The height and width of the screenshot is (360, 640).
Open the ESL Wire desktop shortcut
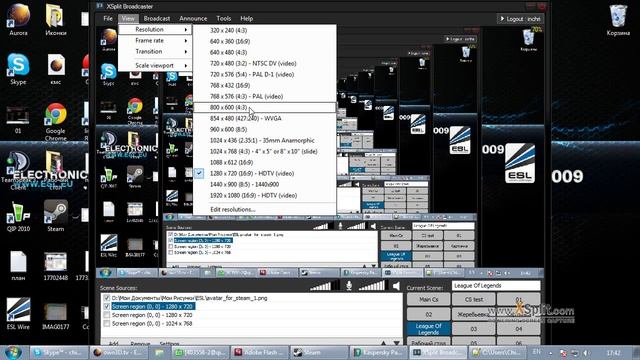tap(18, 313)
